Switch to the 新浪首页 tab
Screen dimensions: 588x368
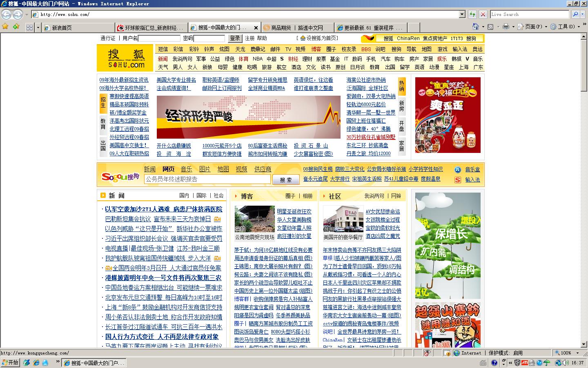pyautogui.click(x=78, y=28)
